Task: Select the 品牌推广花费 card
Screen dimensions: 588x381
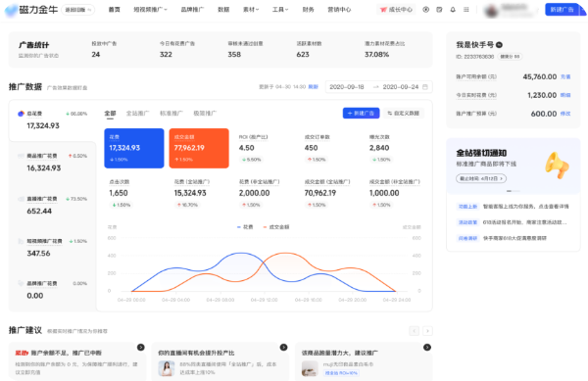Action: [x=53, y=290]
